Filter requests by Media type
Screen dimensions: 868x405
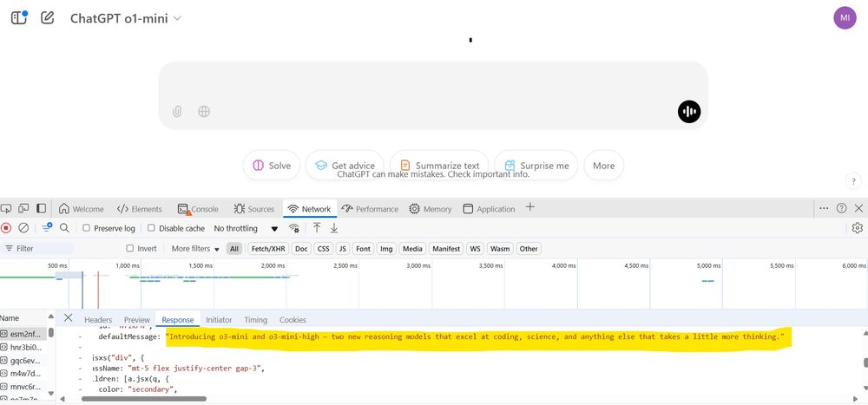[412, 248]
